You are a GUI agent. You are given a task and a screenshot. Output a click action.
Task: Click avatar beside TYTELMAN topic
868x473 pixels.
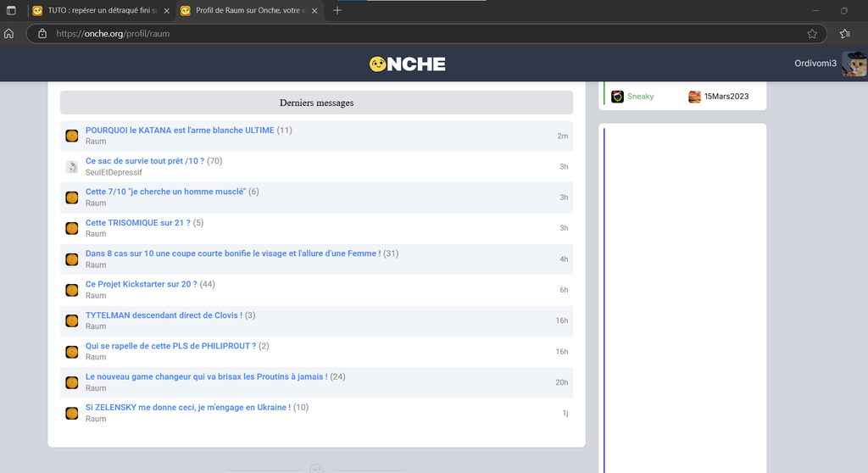click(72, 320)
